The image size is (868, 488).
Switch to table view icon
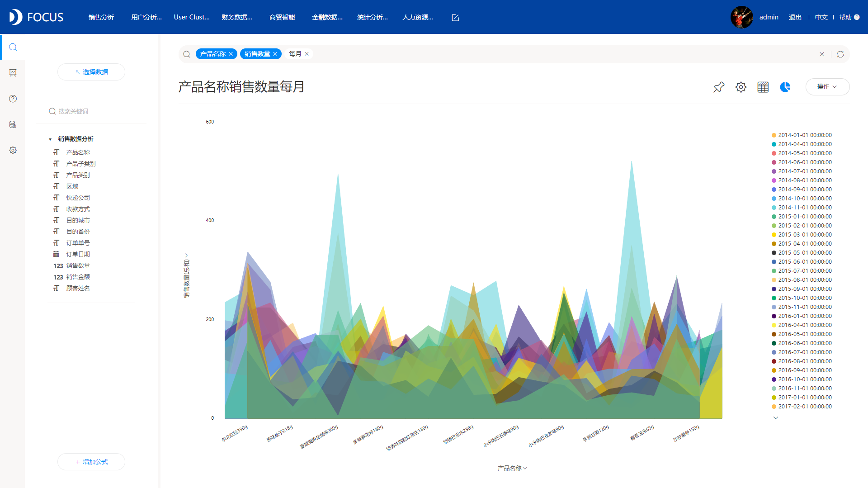click(x=763, y=87)
